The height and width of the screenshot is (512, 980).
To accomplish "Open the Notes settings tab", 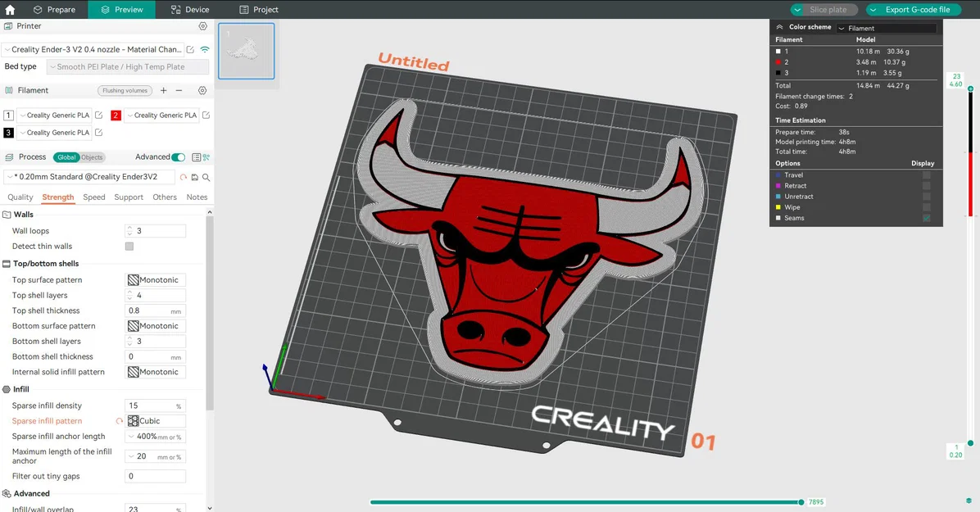I will pos(197,197).
